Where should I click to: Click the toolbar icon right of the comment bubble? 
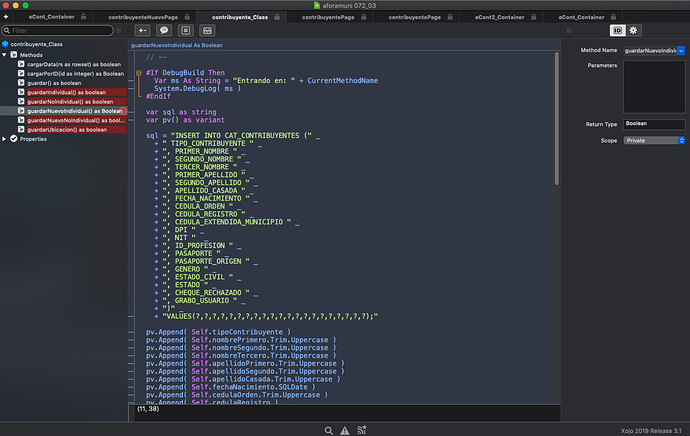[x=186, y=30]
